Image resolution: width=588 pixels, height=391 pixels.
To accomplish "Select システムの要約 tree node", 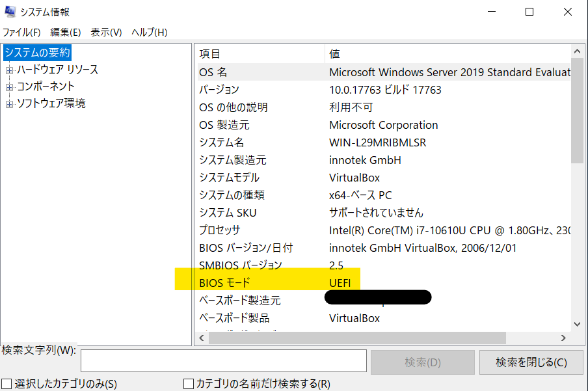I will (x=37, y=53).
